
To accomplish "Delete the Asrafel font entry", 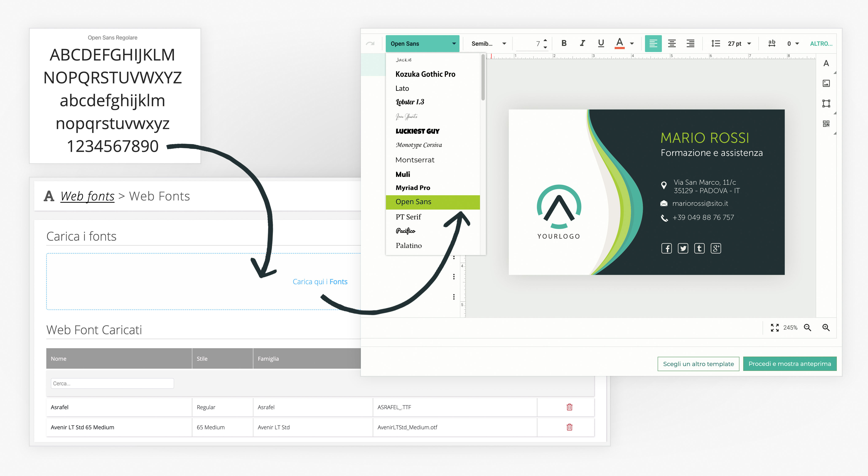I will pos(569,407).
